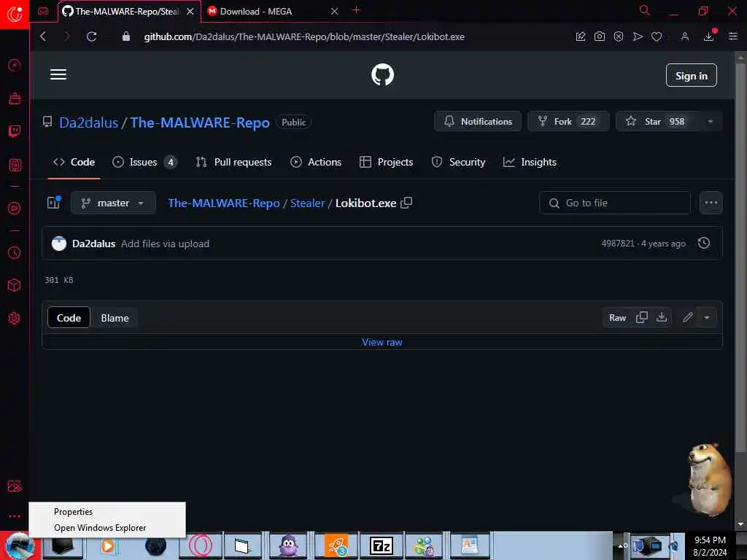The height and width of the screenshot is (560, 747).
Task: Focus the Go to file search field
Action: pyautogui.click(x=614, y=203)
